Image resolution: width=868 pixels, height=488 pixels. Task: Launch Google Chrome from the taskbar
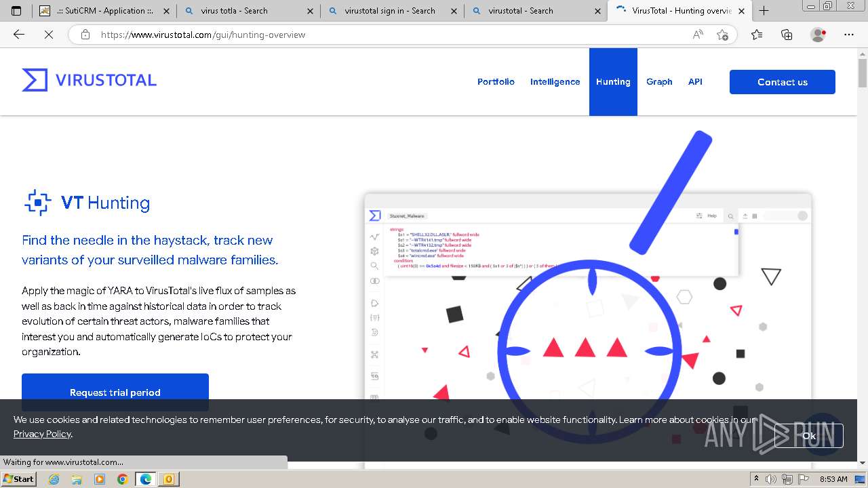122,479
